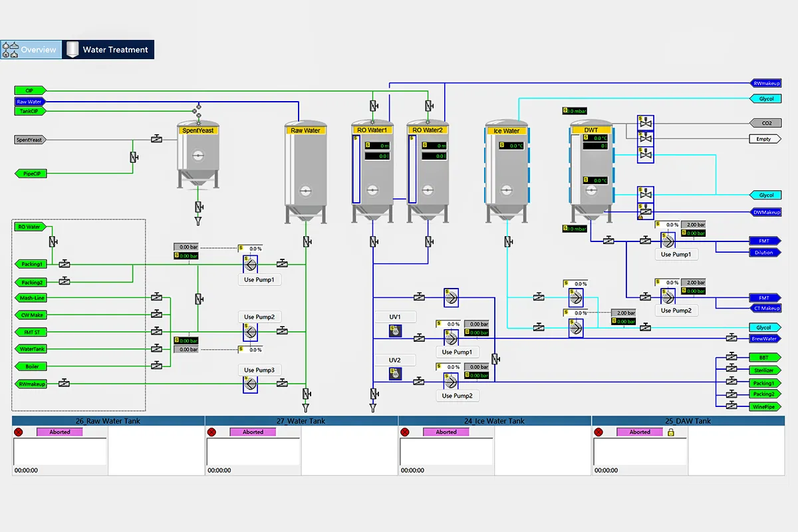Click the stop icon in 27_Water Tank panel

tap(211, 432)
